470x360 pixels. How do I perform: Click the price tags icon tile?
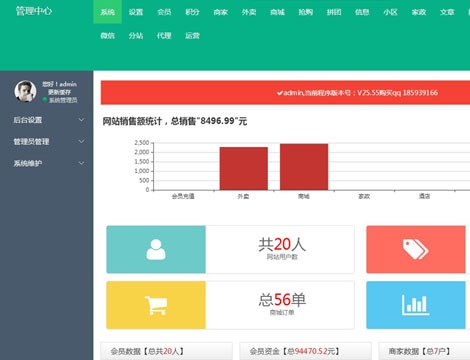pos(416,249)
